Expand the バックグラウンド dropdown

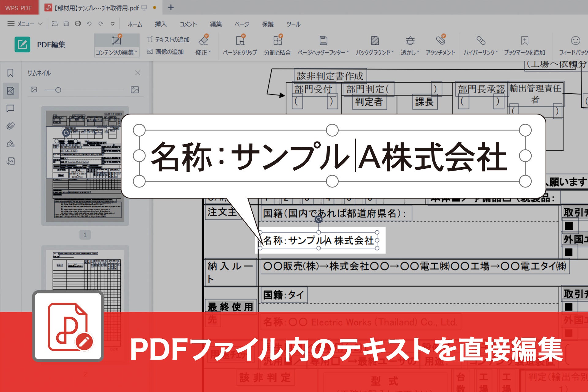click(375, 52)
